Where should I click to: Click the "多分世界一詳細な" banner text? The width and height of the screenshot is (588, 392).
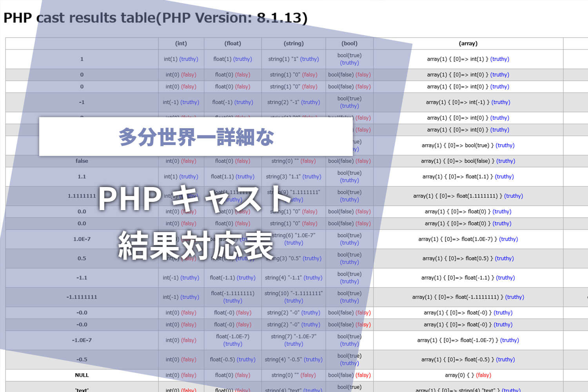196,137
